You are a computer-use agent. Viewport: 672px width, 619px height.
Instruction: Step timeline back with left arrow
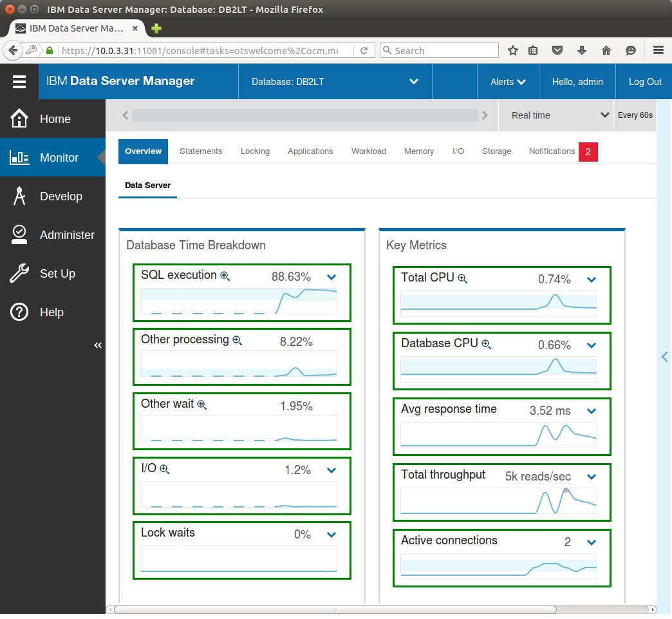(x=125, y=115)
